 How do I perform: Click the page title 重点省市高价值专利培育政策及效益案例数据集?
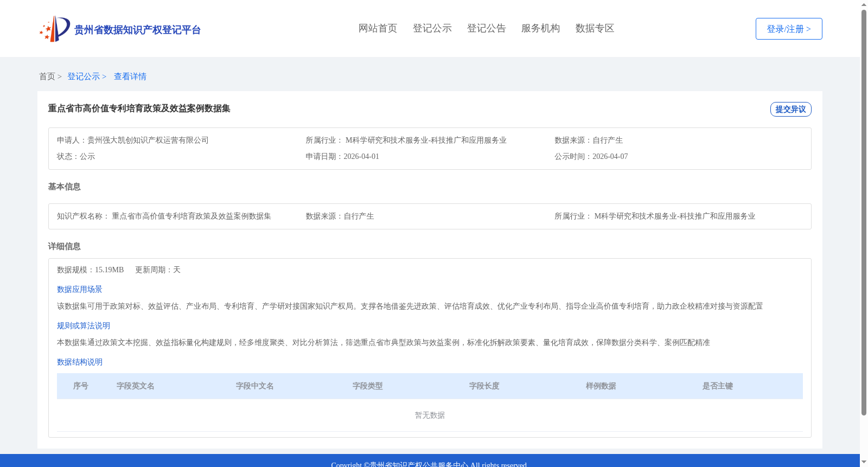[139, 108]
